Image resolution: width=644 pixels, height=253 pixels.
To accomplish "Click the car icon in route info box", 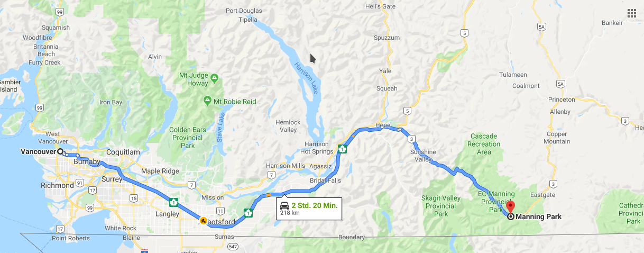I will pyautogui.click(x=284, y=206).
